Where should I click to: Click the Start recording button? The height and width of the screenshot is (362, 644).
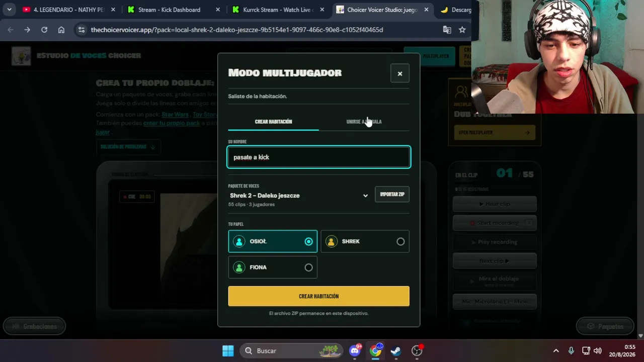click(x=495, y=223)
